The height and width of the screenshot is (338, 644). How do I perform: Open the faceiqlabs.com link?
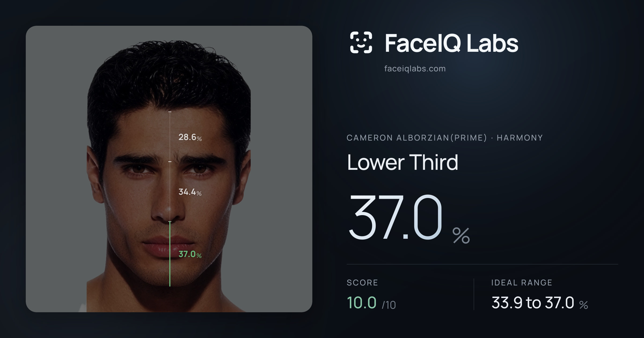415,69
